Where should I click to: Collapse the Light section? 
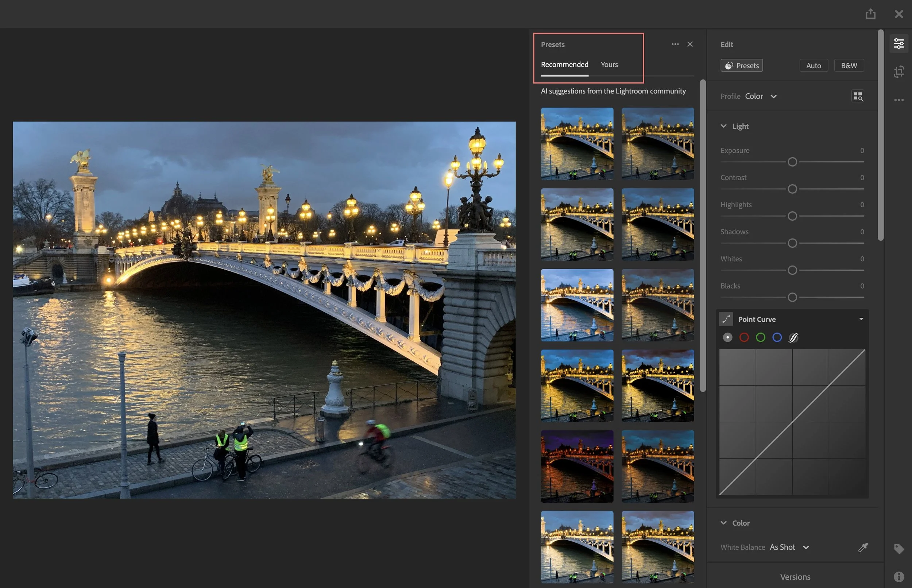723,126
